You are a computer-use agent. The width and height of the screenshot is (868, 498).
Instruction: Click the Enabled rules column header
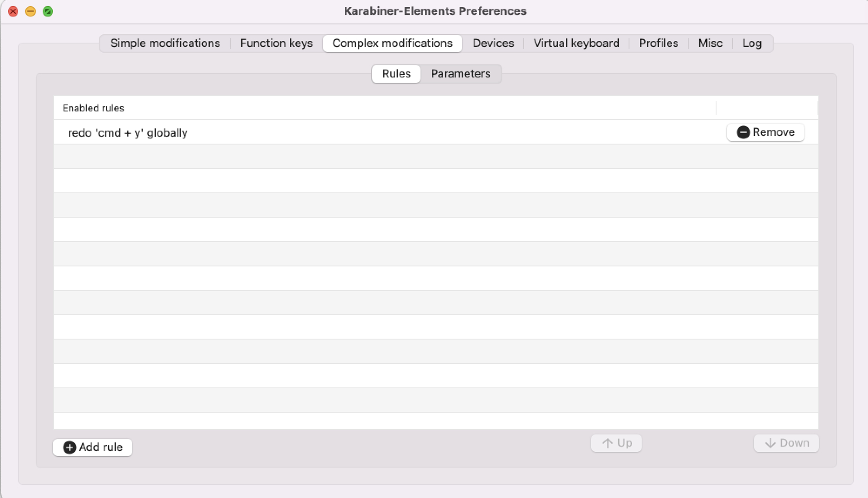[385, 108]
